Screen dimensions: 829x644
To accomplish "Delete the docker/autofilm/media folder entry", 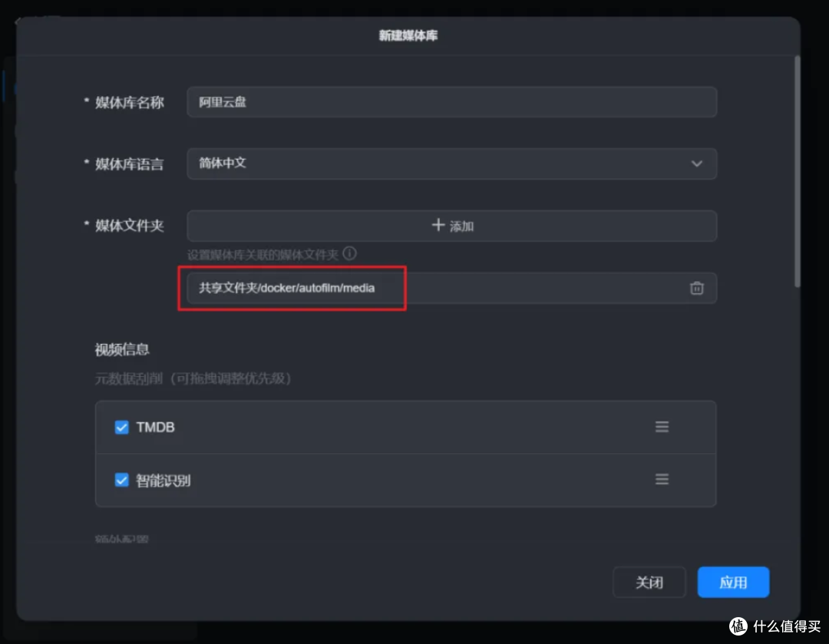I will (696, 288).
